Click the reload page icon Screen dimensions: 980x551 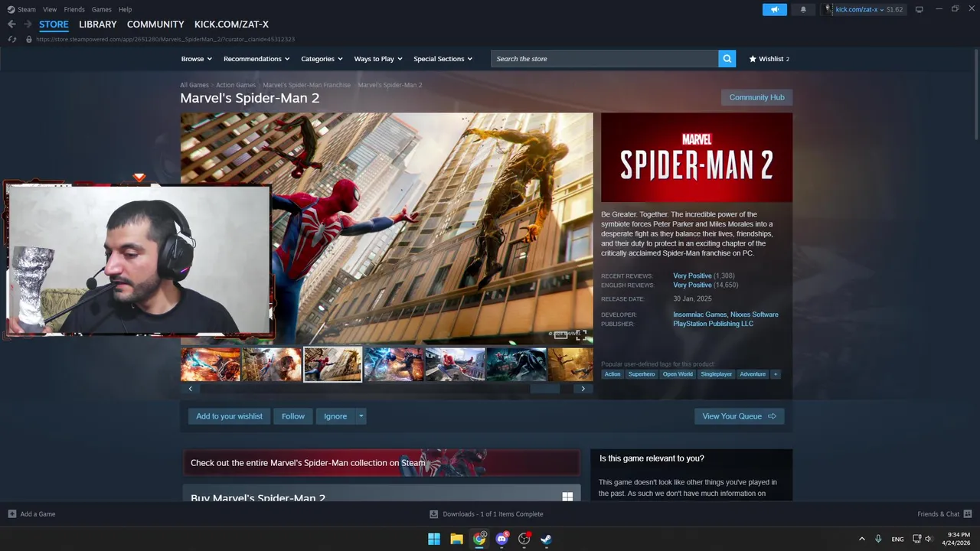pos(11,39)
